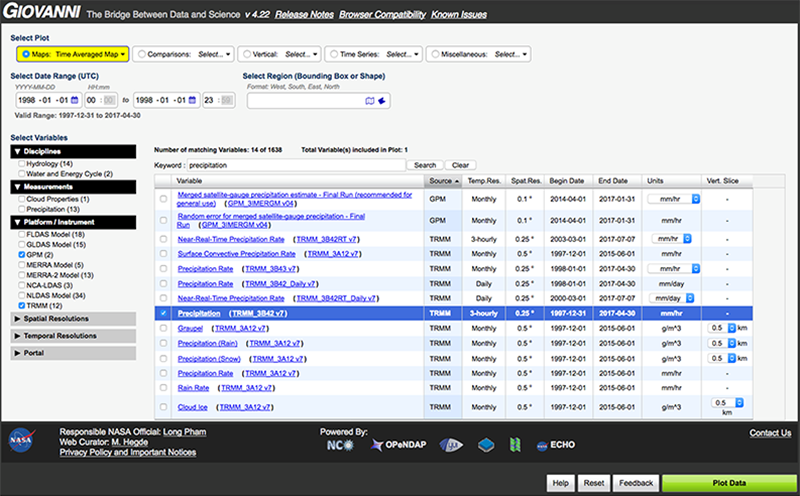Select the Comparisons plot radio button

(x=142, y=54)
